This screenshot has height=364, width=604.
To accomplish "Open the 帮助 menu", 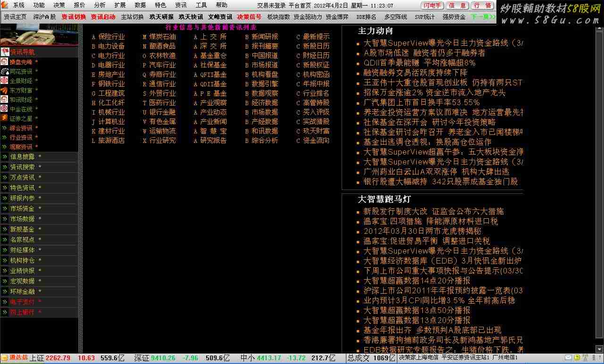I will (x=221, y=5).
